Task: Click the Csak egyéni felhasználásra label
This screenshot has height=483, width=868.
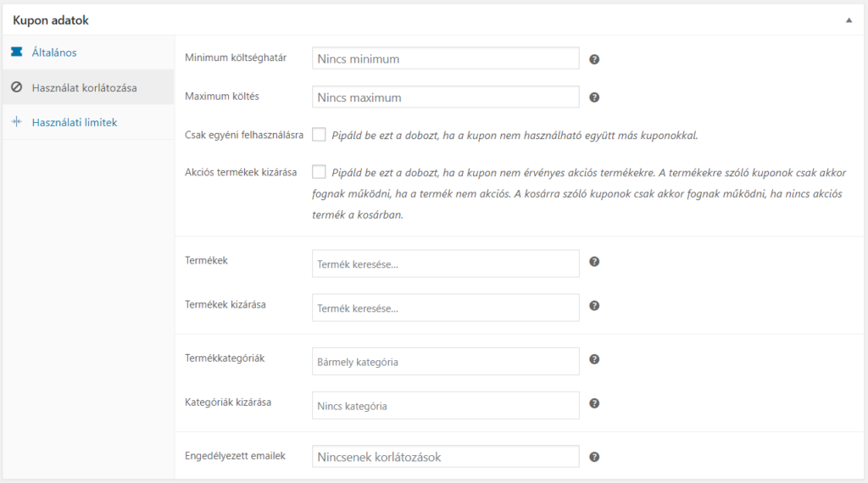Action: (244, 135)
